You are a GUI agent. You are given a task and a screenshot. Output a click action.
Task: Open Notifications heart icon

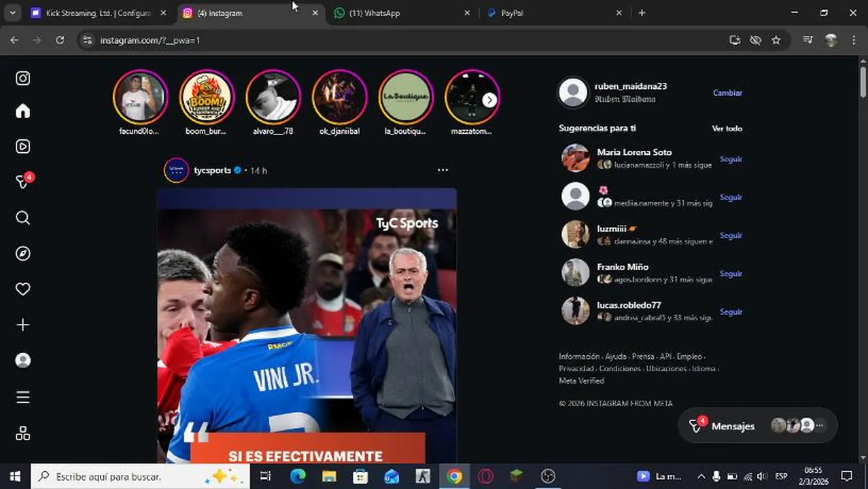(22, 289)
